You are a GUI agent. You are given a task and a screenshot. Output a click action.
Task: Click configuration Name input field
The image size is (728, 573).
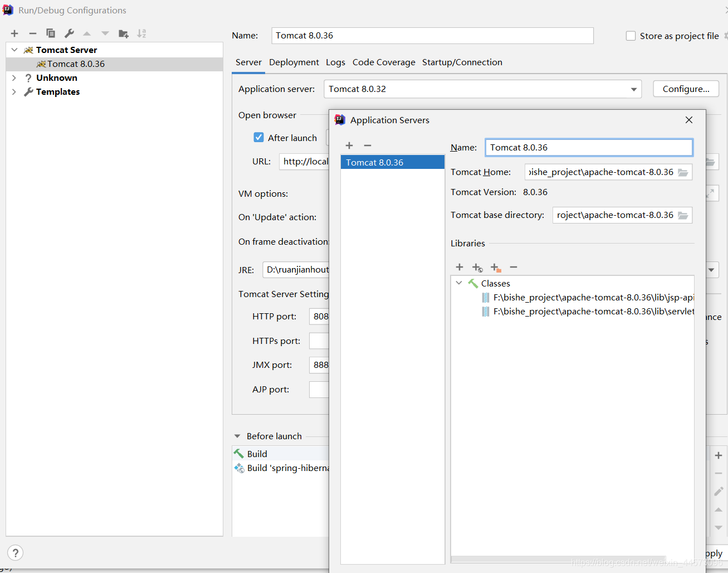point(433,36)
